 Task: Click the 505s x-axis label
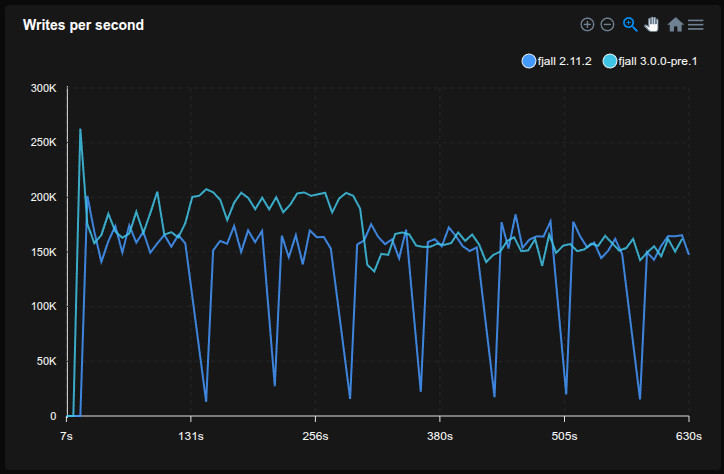point(564,436)
